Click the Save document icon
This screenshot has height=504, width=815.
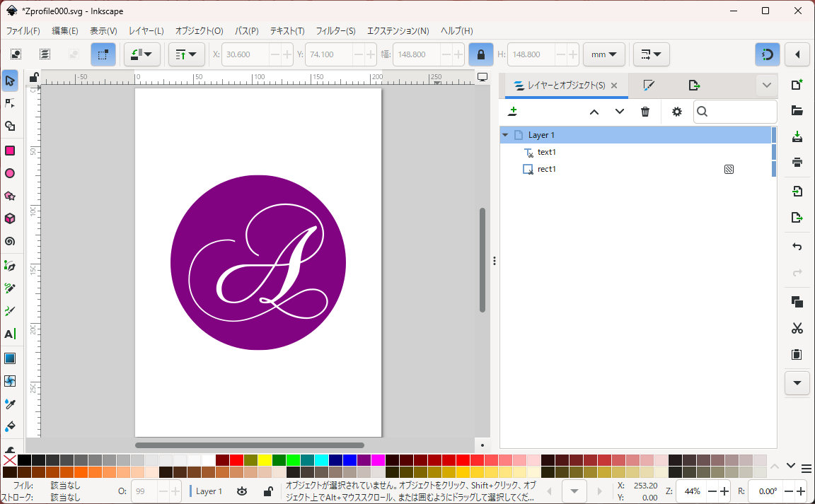[797, 136]
